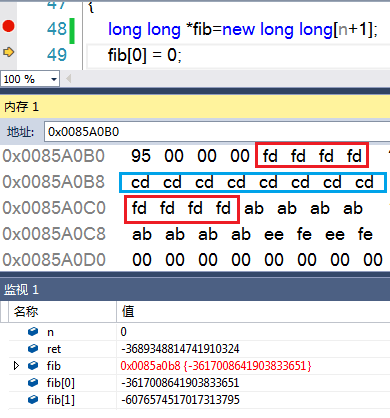Open the 100 % zoom dropdown
The width and height of the screenshot is (390, 418).
pyautogui.click(x=30, y=79)
